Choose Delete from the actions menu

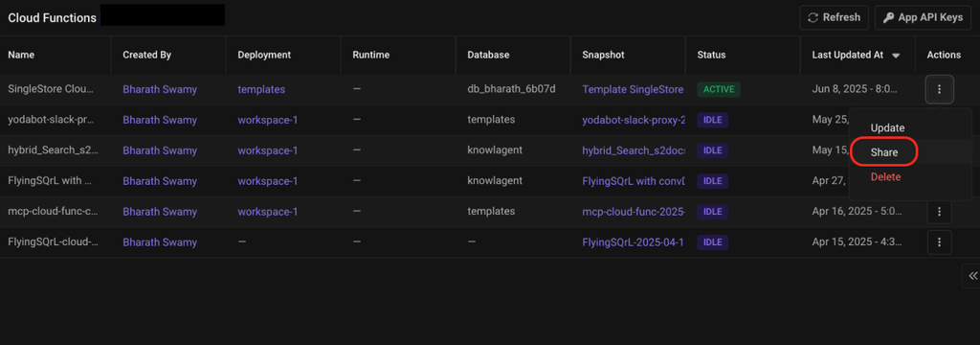click(885, 177)
